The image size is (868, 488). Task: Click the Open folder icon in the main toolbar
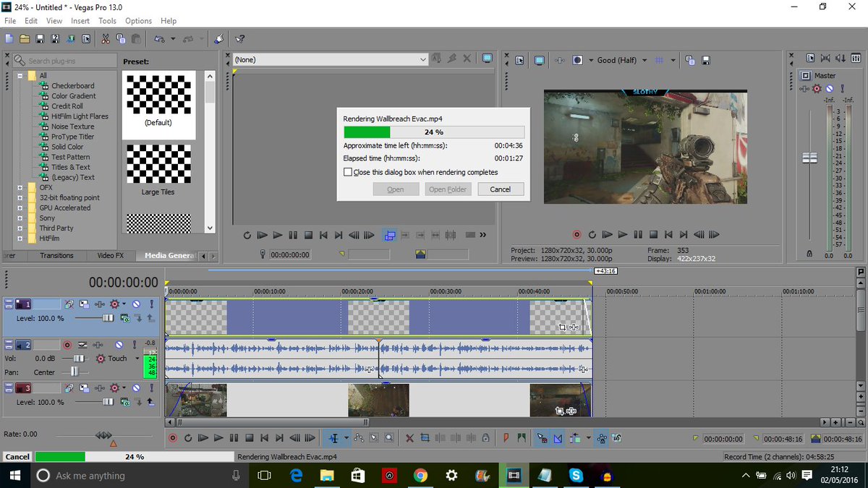pos(25,39)
